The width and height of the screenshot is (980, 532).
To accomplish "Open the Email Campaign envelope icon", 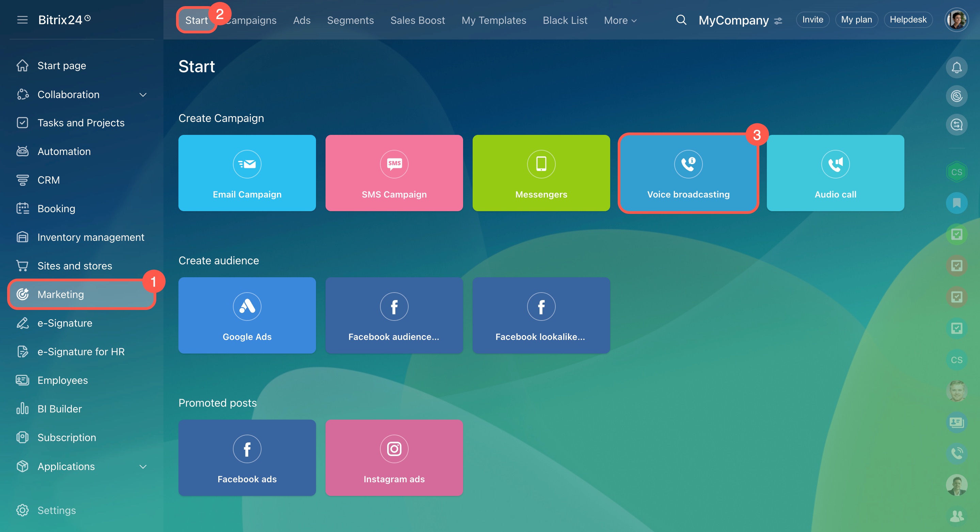I will pos(247,164).
